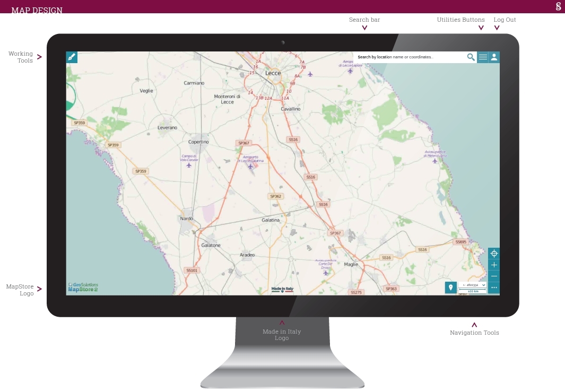Click the Galatone town label
The width and height of the screenshot is (565, 392).
click(x=211, y=245)
